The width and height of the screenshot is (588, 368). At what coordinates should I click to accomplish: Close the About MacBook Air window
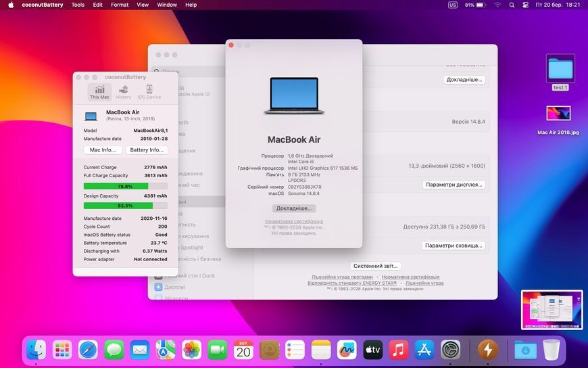tap(231, 45)
